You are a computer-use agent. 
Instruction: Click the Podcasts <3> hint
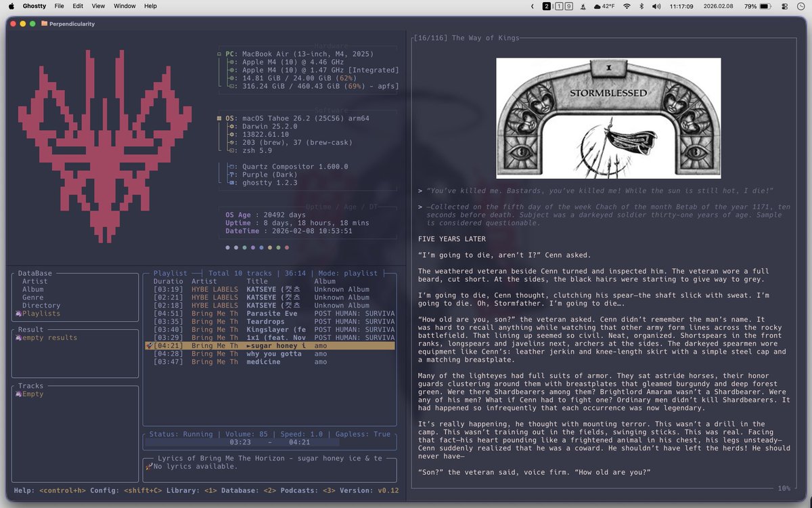tap(307, 490)
